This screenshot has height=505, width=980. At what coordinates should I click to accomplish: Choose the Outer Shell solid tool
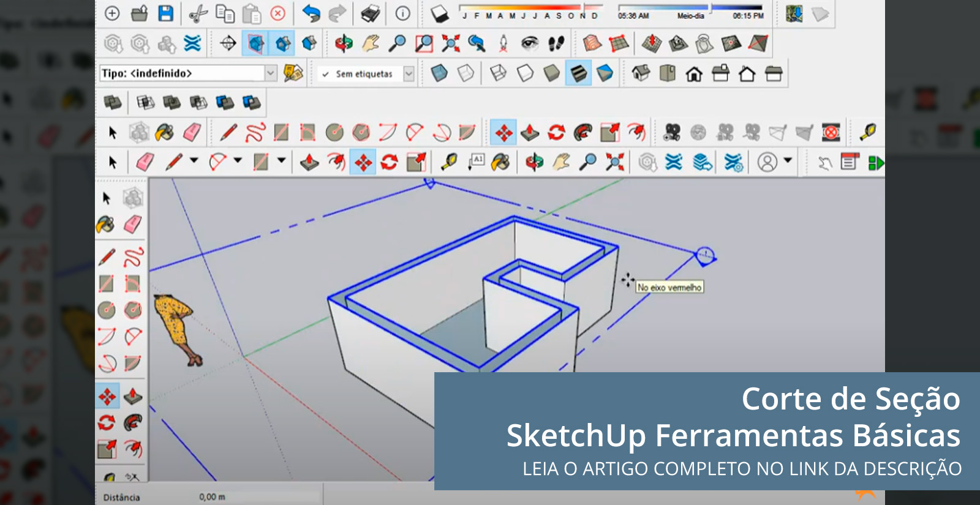(x=113, y=102)
